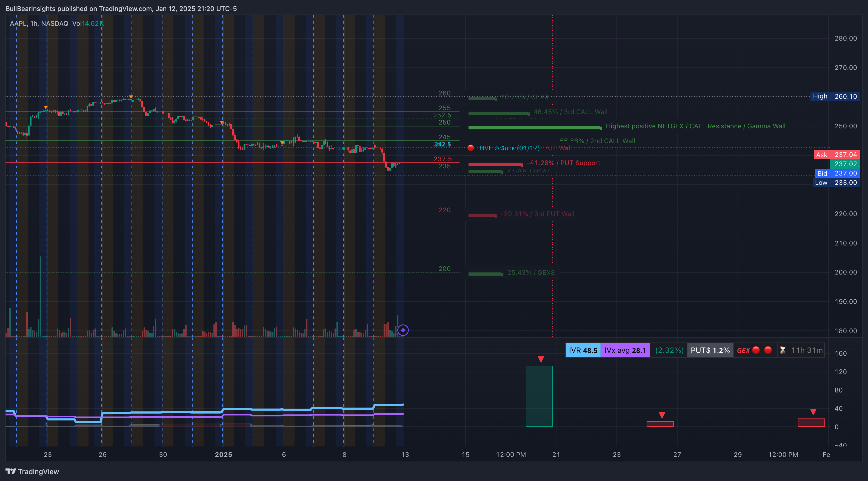Click the current price 237.02 label
868x481 pixels.
click(845, 164)
